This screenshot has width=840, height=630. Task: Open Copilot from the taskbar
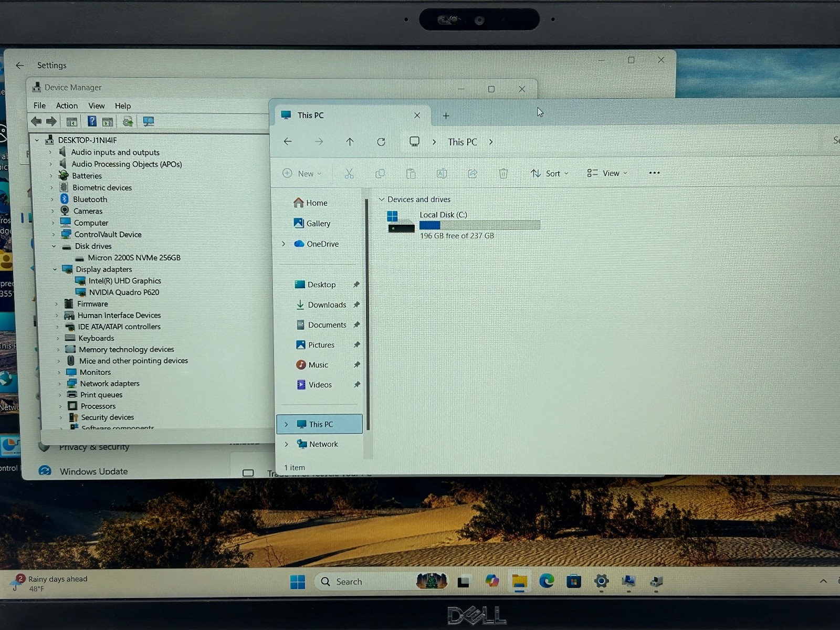coord(492,581)
